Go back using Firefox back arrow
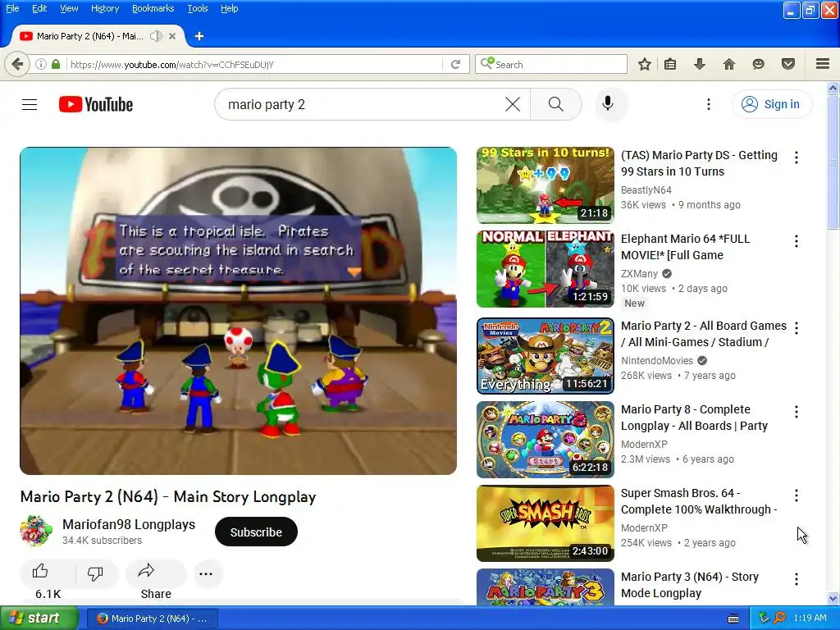The height and width of the screenshot is (630, 840). (x=17, y=64)
